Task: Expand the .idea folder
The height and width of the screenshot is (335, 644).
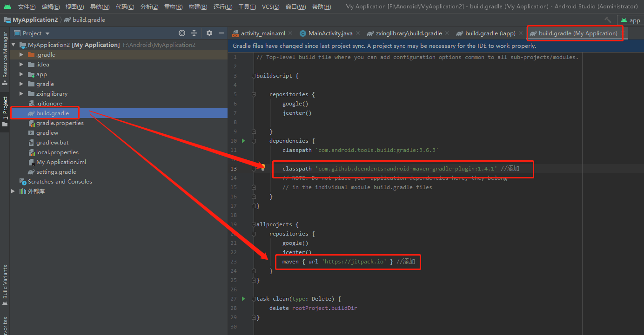Action: [x=21, y=65]
